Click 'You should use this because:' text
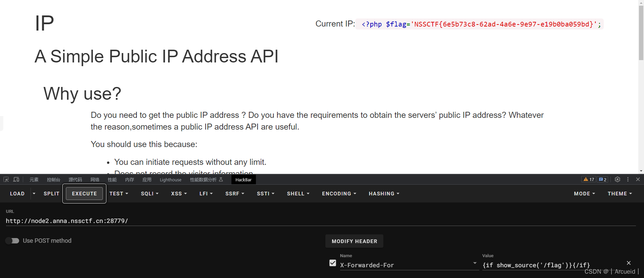Image resolution: width=644 pixels, height=278 pixels. pos(144,144)
